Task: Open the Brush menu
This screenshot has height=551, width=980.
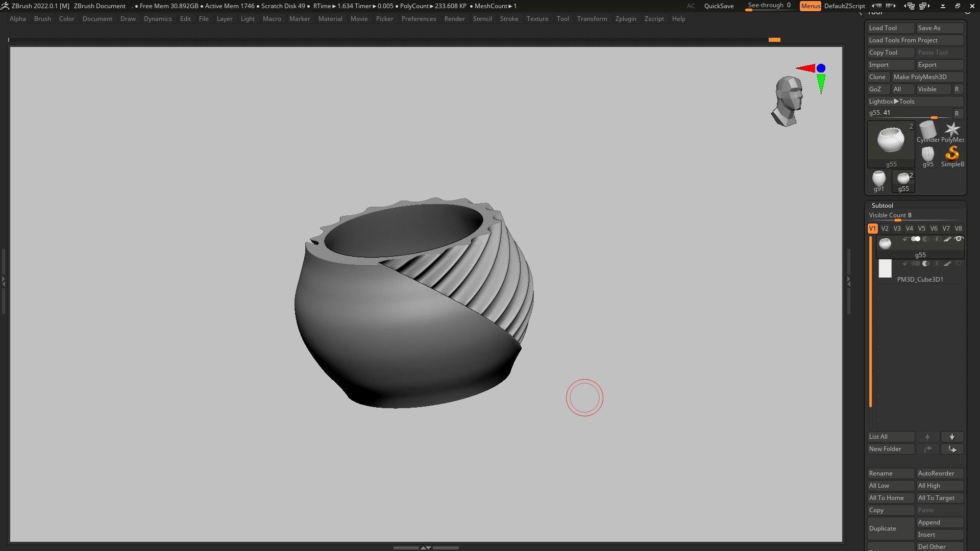Action: (42, 19)
